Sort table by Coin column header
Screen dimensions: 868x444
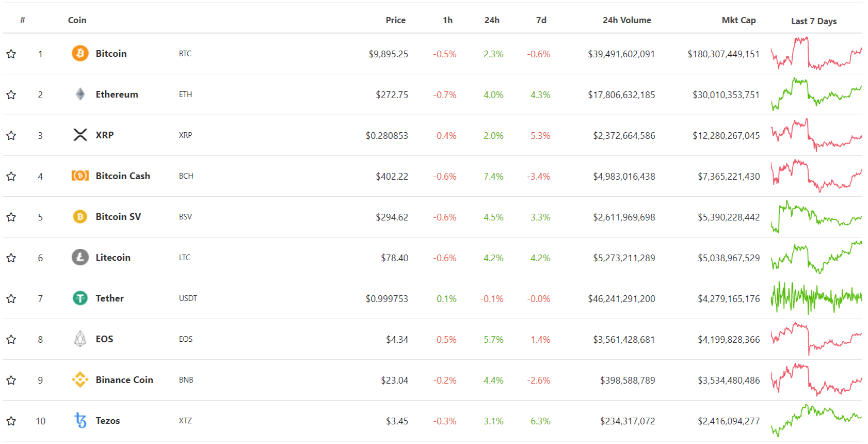click(77, 20)
